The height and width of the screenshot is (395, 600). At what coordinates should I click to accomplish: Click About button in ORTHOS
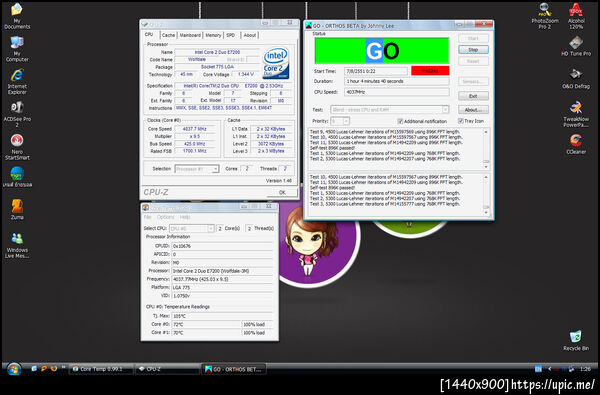pos(473,109)
